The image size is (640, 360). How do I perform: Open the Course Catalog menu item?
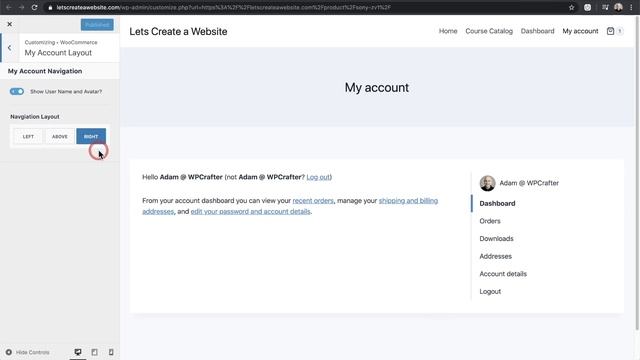pyautogui.click(x=489, y=31)
